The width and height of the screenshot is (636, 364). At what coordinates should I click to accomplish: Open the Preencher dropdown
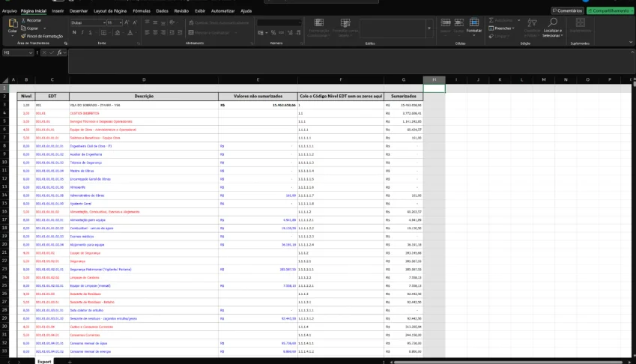tap(501, 28)
